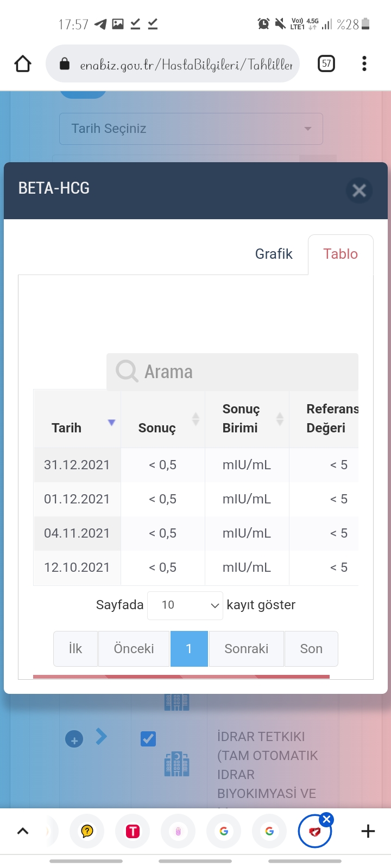The image size is (391, 868).
Task: Open the records-per-page dropdown showing 10
Action: tap(185, 605)
